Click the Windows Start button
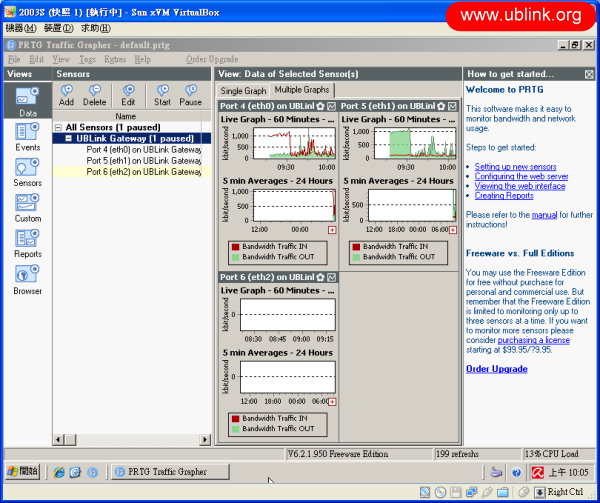 click(x=23, y=471)
